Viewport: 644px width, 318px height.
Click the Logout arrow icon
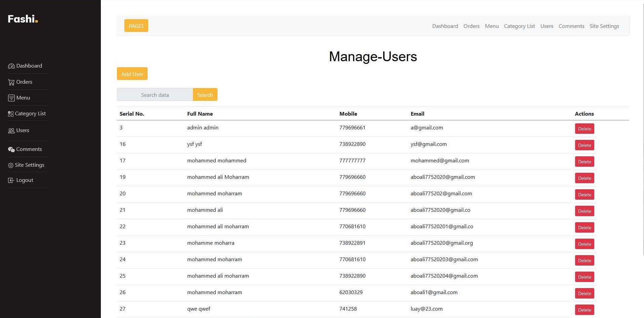pos(11,181)
